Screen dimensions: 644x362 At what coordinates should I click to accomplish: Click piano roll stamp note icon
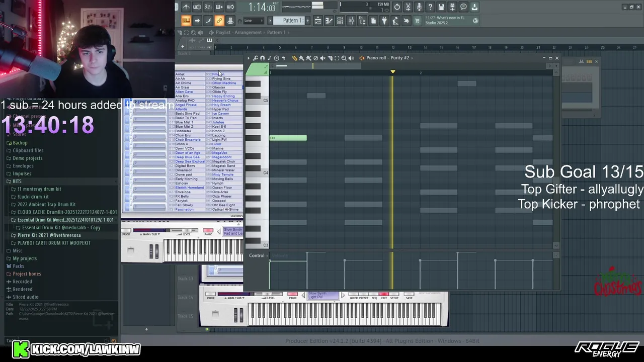tap(270, 58)
